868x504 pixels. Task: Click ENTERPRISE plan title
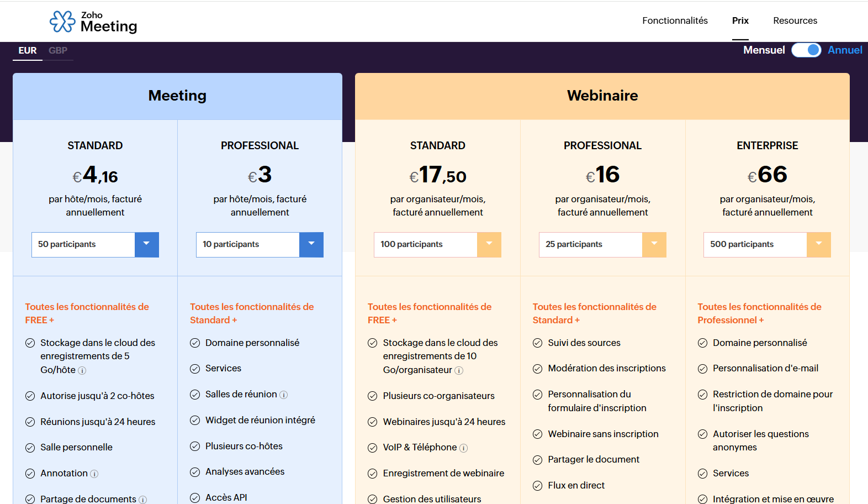click(x=767, y=146)
